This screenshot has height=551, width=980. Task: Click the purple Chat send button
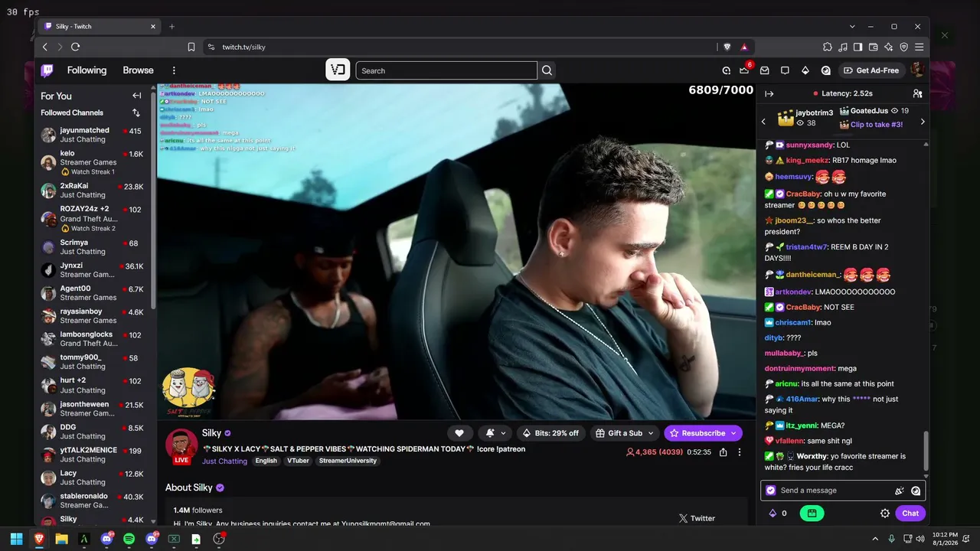910,514
